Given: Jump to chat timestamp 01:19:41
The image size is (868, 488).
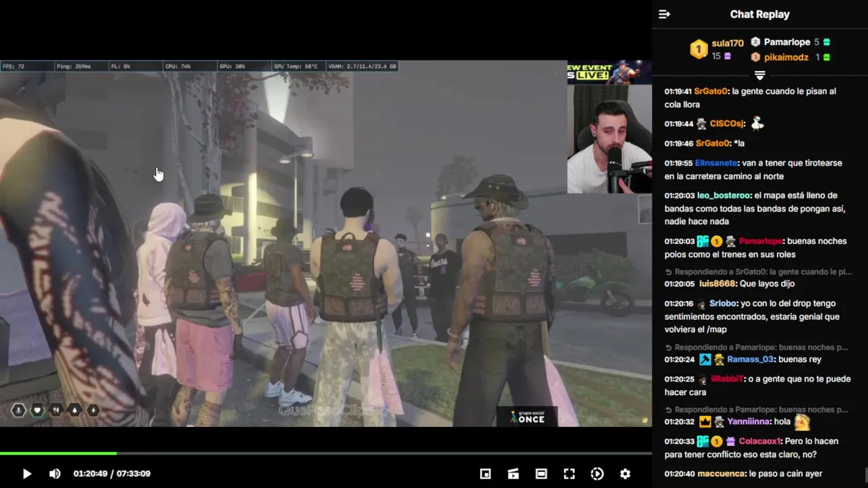Looking at the screenshot, I should (x=678, y=91).
